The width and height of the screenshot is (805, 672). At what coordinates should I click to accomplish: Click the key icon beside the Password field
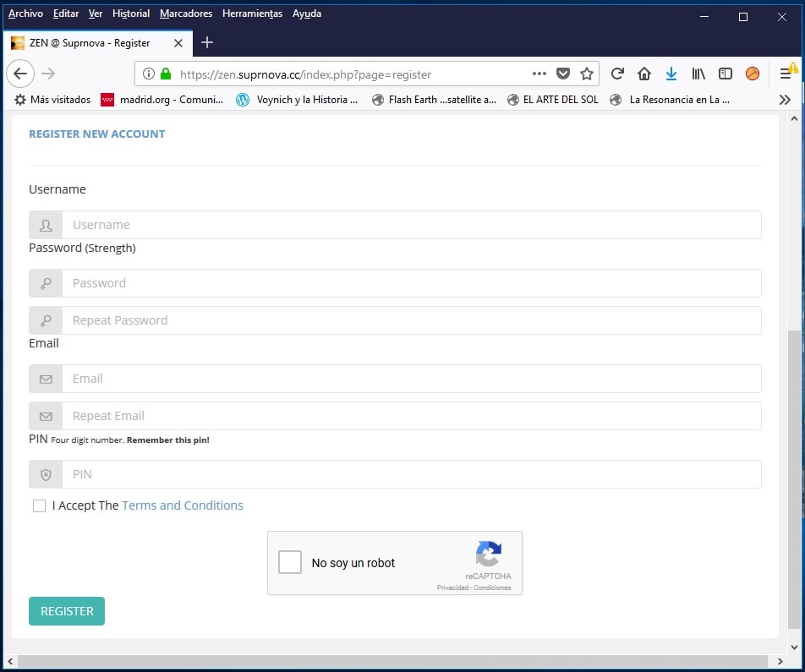[x=46, y=282]
